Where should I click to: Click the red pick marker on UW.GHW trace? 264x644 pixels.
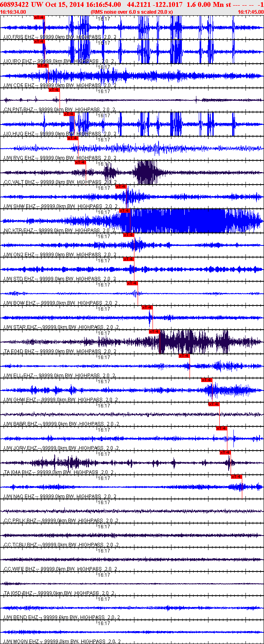click(x=206, y=380)
